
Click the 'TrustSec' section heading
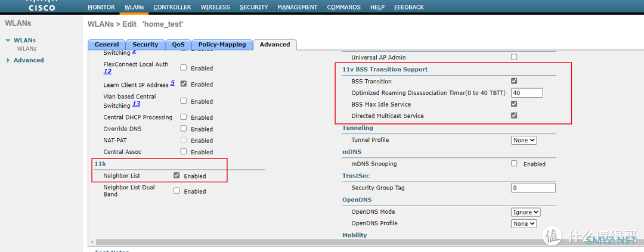point(356,176)
